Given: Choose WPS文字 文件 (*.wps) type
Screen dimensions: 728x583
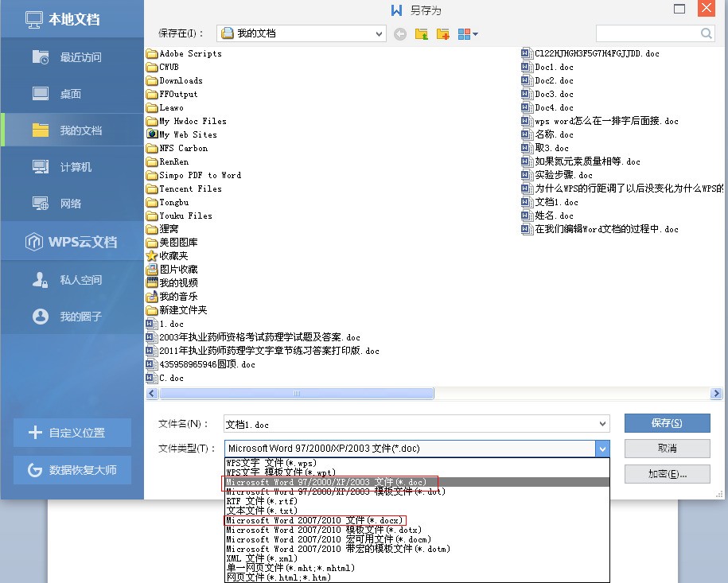Looking at the screenshot, I should [417, 463].
